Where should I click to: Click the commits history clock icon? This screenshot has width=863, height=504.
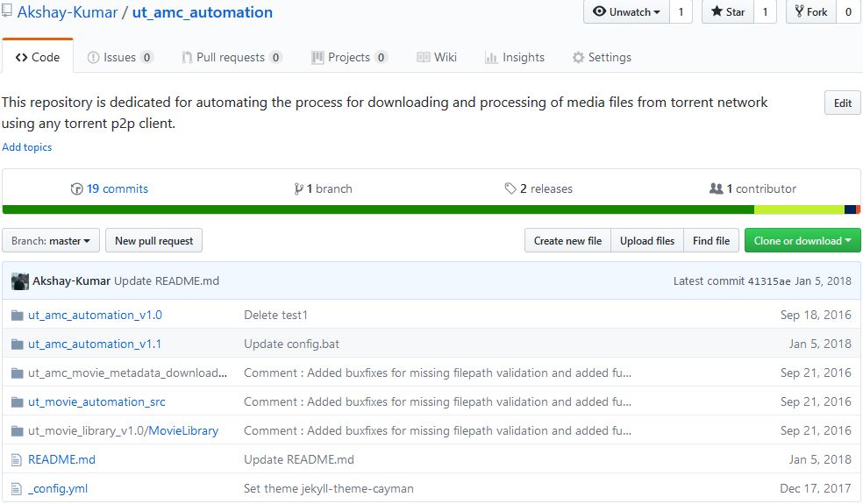(x=76, y=188)
